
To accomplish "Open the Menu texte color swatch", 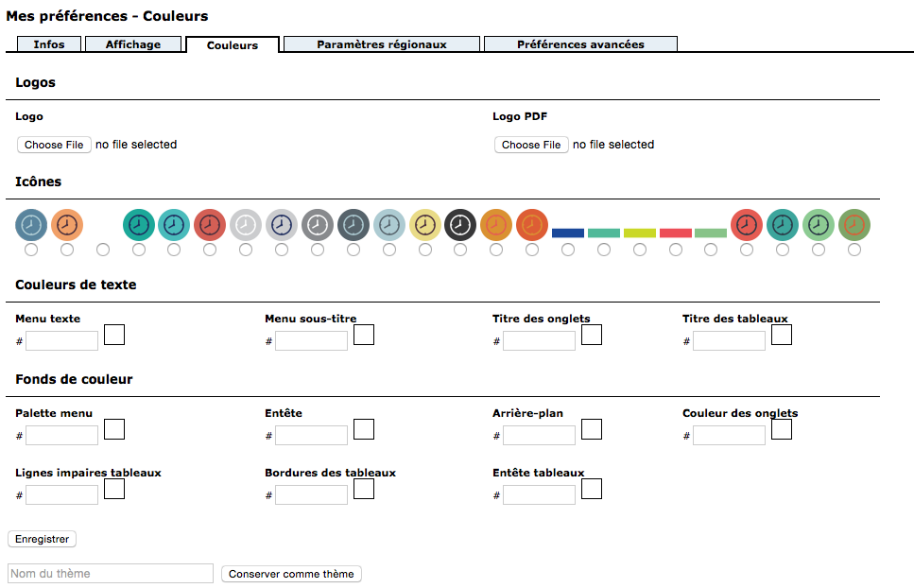I will (x=114, y=335).
